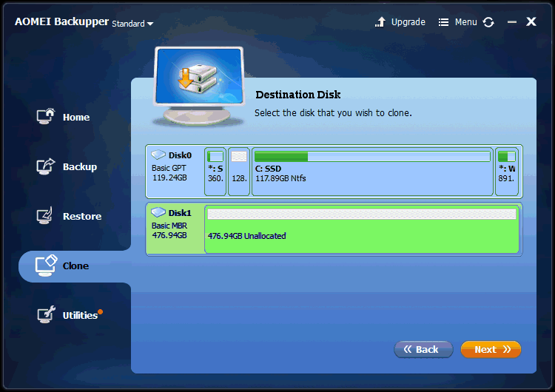Viewport: 555px width, 392px height.
Task: Click the Destination Disk heading
Action: click(x=298, y=95)
